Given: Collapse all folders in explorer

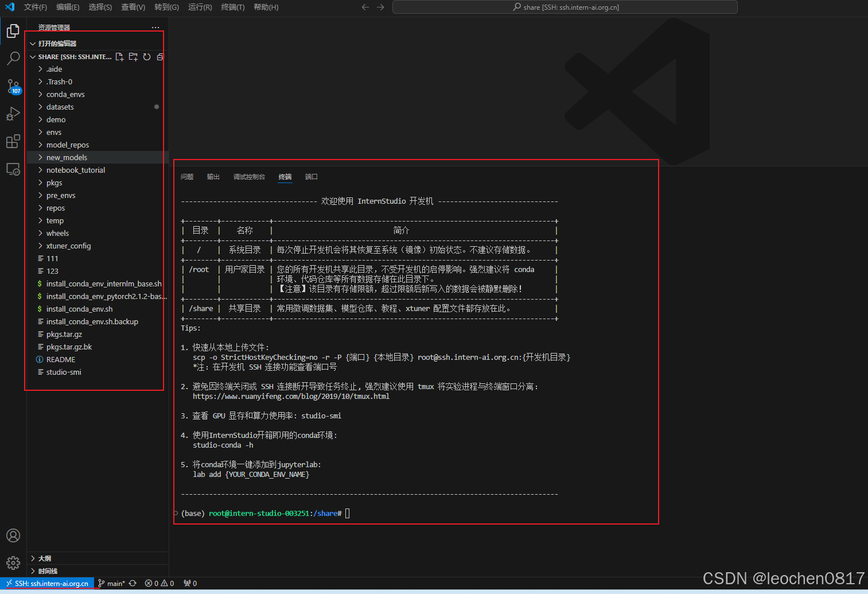Looking at the screenshot, I should pyautogui.click(x=160, y=57).
